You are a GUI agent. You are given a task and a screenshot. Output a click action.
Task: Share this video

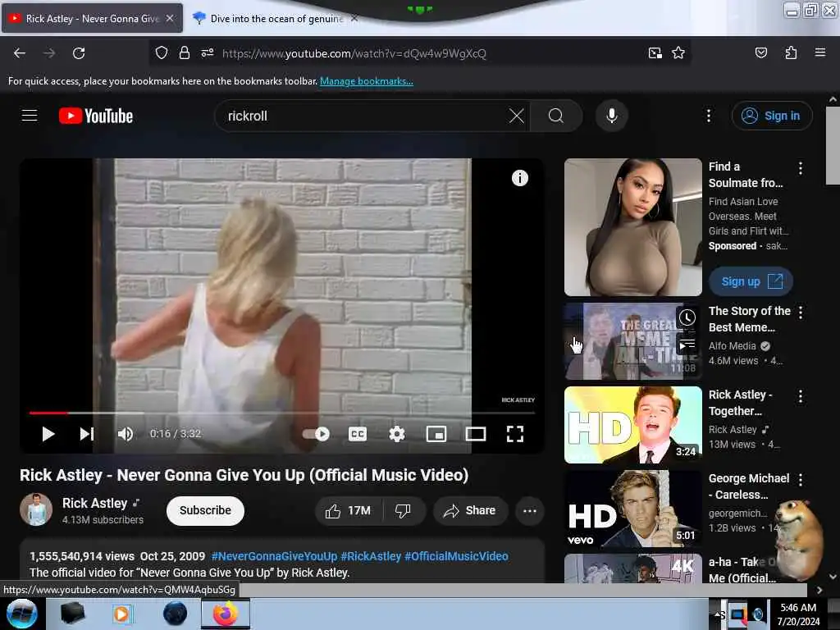point(470,510)
